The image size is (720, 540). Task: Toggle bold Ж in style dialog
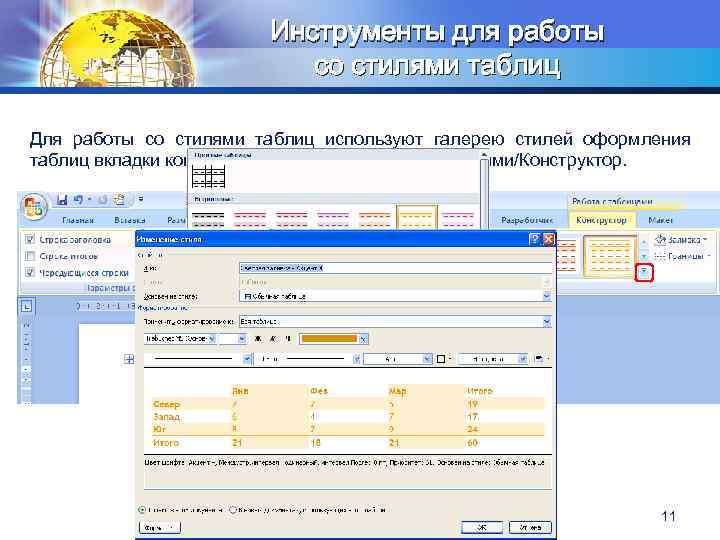pyautogui.click(x=258, y=339)
